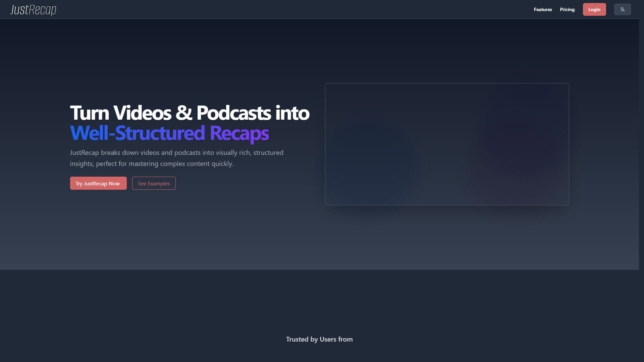This screenshot has width=644, height=362.
Task: Click the word 'Videos' in the headline
Action: coord(142,113)
